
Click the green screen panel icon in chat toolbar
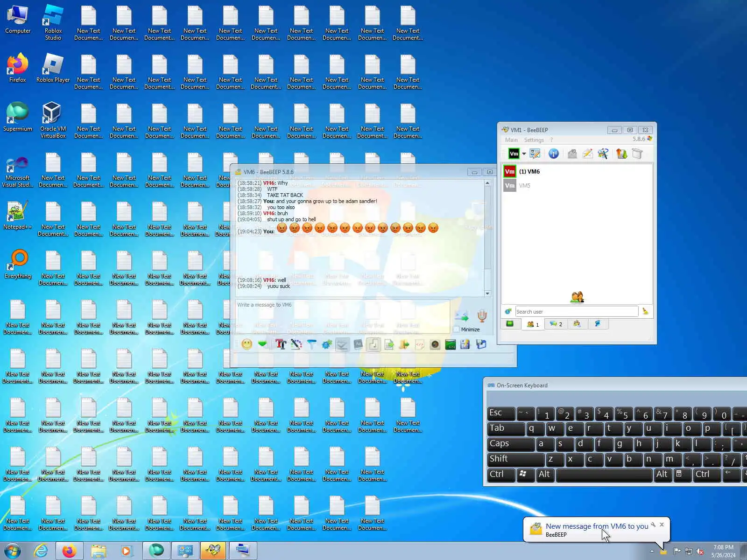point(450,344)
